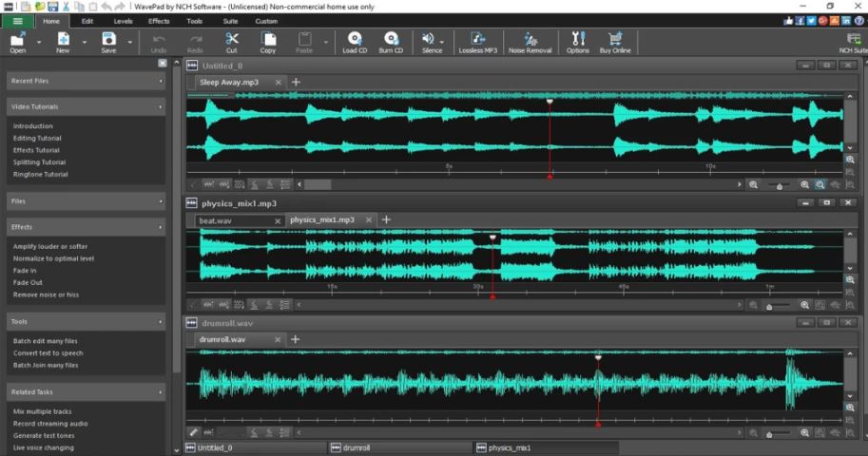Launch the Noise Removal tool

pos(530,42)
